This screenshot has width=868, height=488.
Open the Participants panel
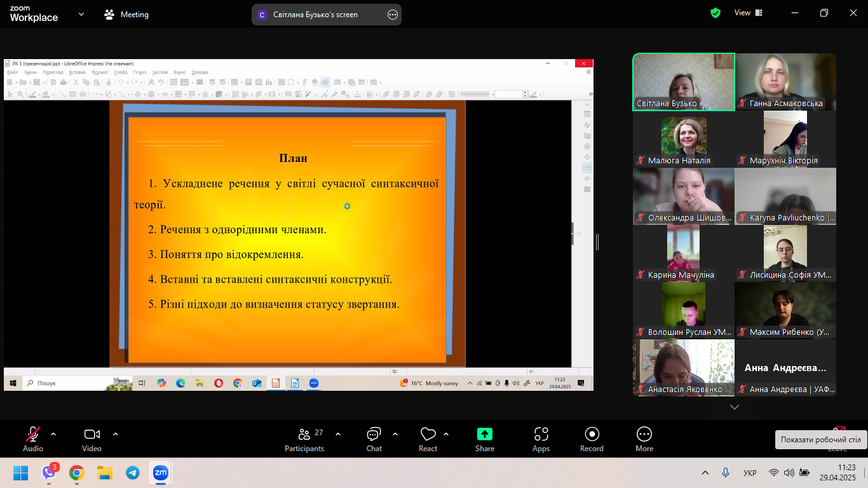(304, 438)
